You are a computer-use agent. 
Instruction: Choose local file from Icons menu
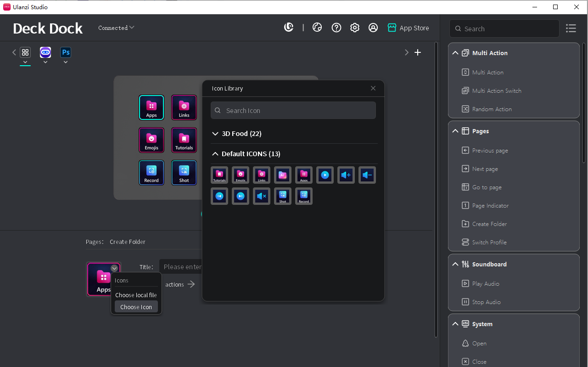(x=136, y=295)
